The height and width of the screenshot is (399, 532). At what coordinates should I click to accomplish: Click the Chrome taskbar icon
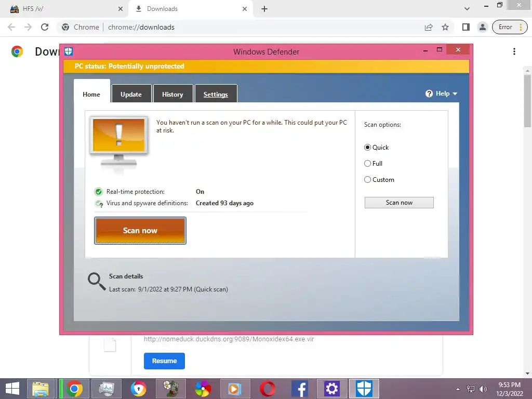pyautogui.click(x=75, y=389)
